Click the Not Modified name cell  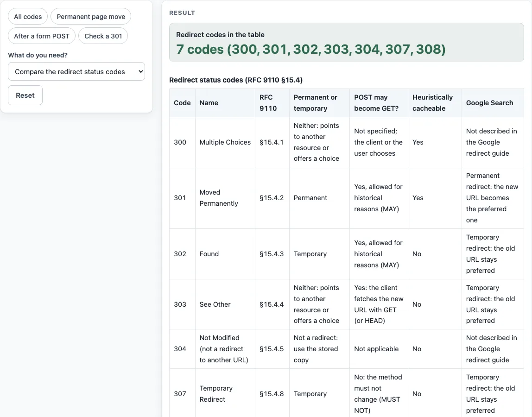click(225, 349)
